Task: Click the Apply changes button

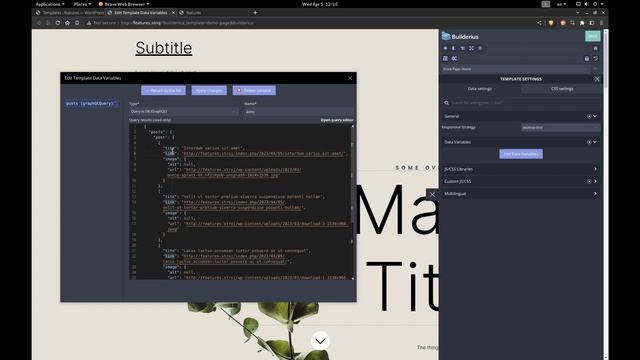Action: pos(209,90)
